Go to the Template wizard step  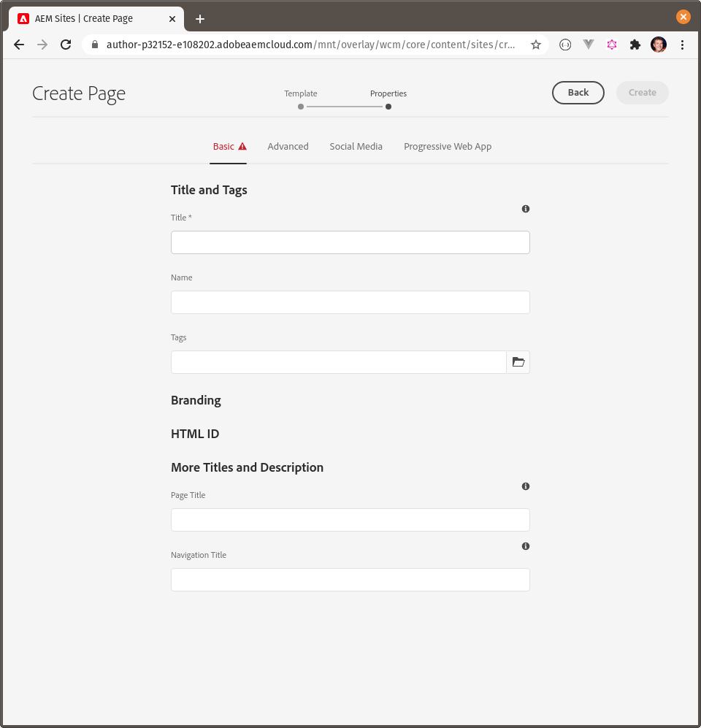pyautogui.click(x=301, y=99)
